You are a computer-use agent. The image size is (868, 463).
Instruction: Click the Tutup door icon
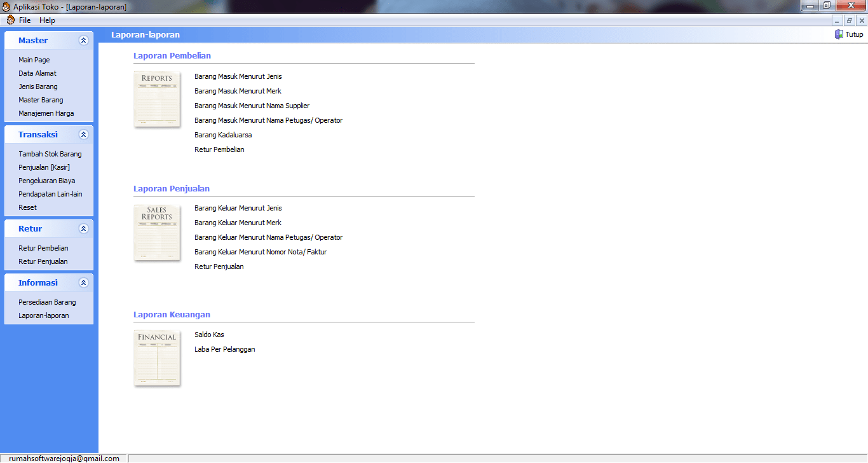click(839, 34)
